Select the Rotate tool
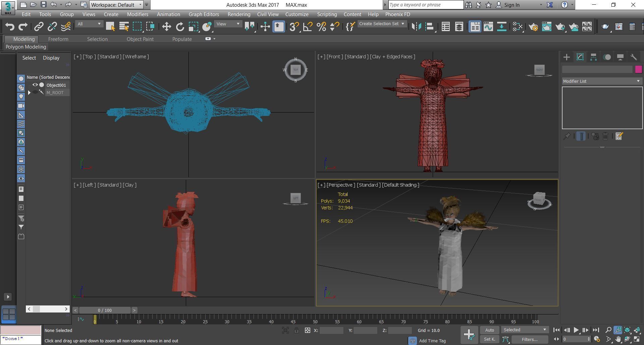The width and height of the screenshot is (644, 345). 180,27
